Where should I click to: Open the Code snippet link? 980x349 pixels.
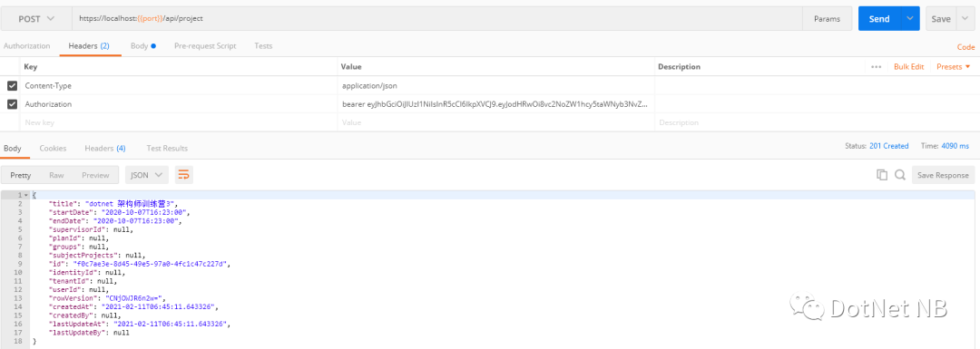point(965,47)
